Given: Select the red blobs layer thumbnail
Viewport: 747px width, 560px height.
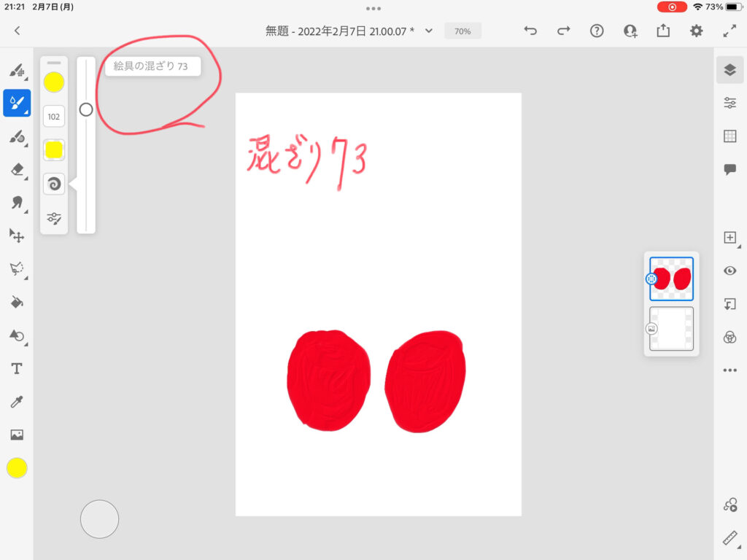Looking at the screenshot, I should pos(671,279).
